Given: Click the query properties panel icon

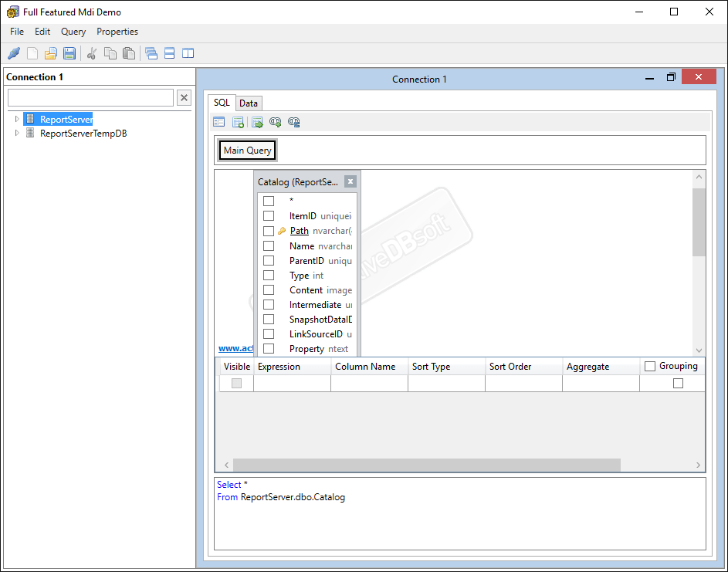Looking at the screenshot, I should [x=218, y=122].
